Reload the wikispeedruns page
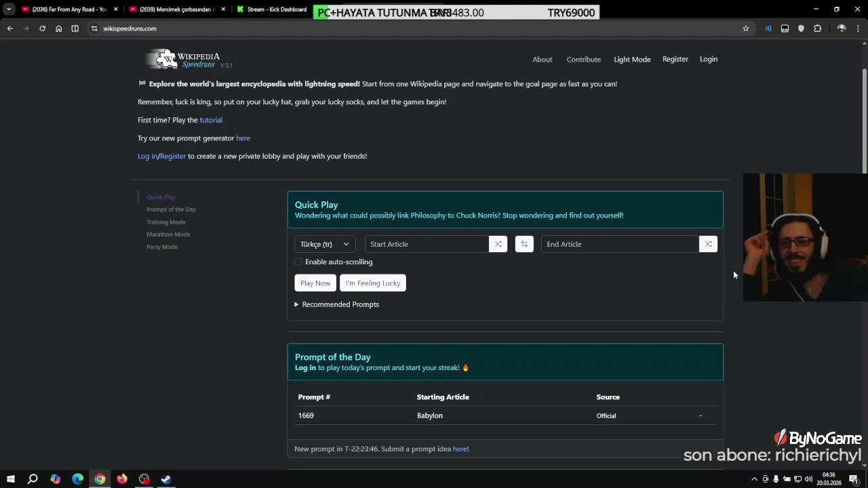Screen dimensions: 868x488 click(42, 28)
